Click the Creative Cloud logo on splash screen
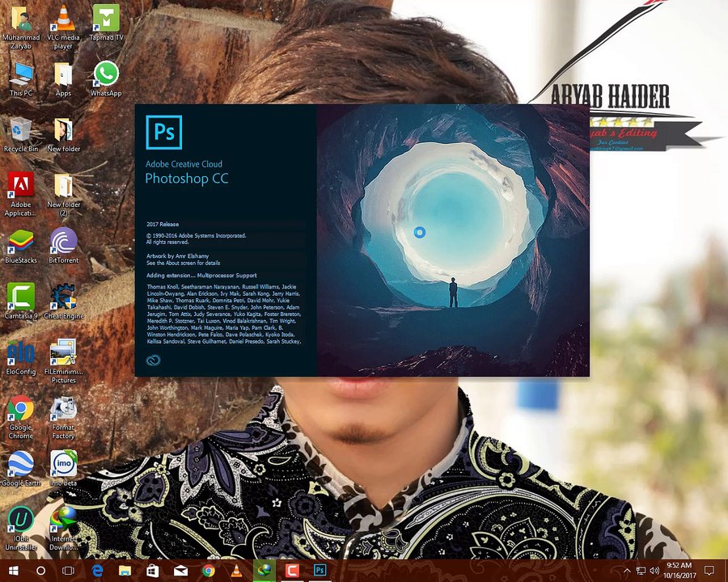 click(x=153, y=361)
